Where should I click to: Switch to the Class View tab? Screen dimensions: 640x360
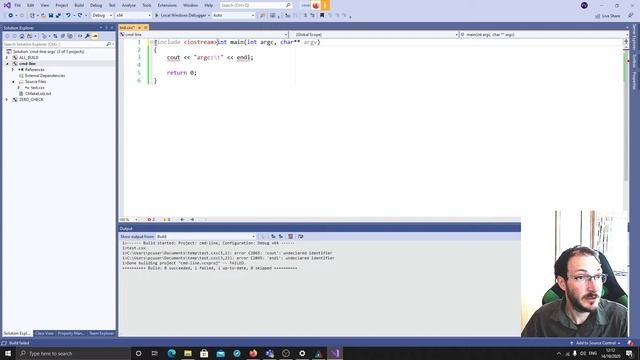point(44,333)
